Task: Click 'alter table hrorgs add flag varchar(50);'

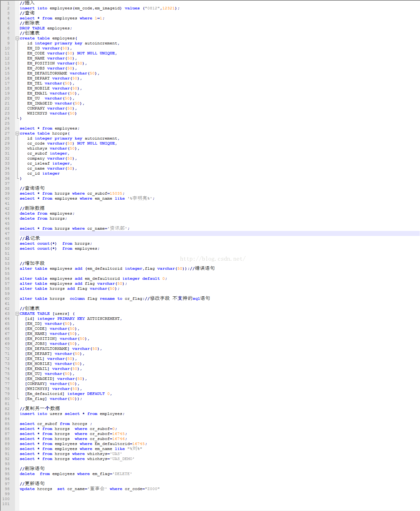Action: pos(70,289)
